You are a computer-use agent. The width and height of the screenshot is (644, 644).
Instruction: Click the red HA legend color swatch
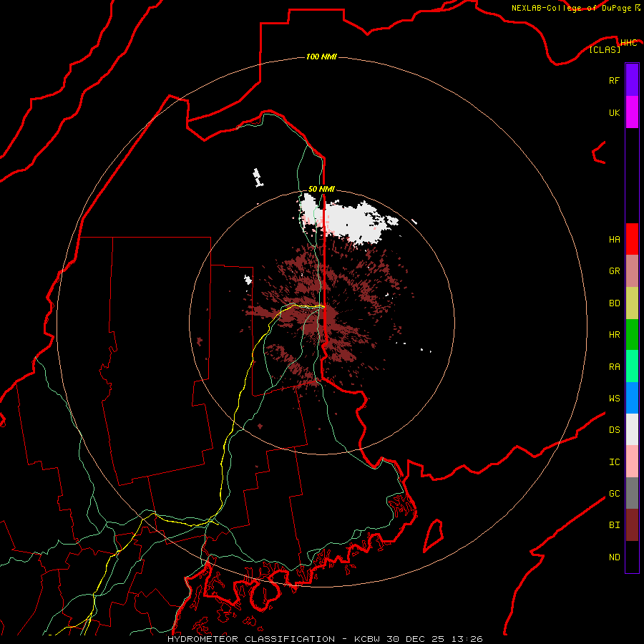tap(632, 239)
